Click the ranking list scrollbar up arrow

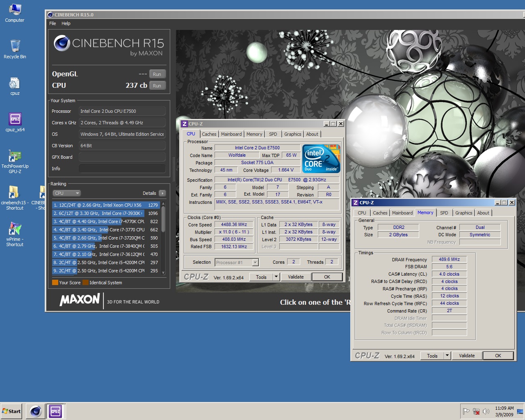pyautogui.click(x=163, y=203)
